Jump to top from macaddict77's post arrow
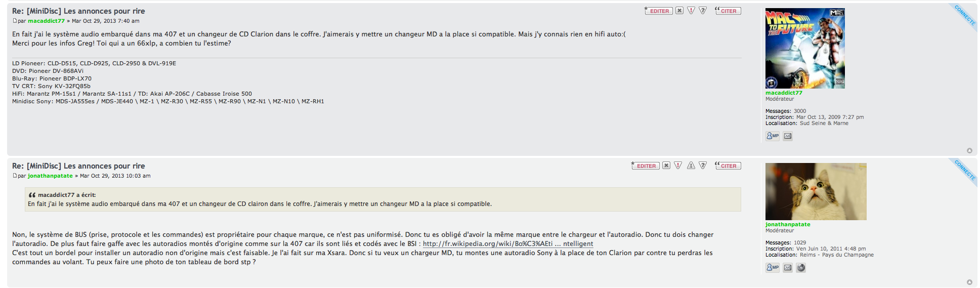The width and height of the screenshot is (980, 288). point(969,150)
